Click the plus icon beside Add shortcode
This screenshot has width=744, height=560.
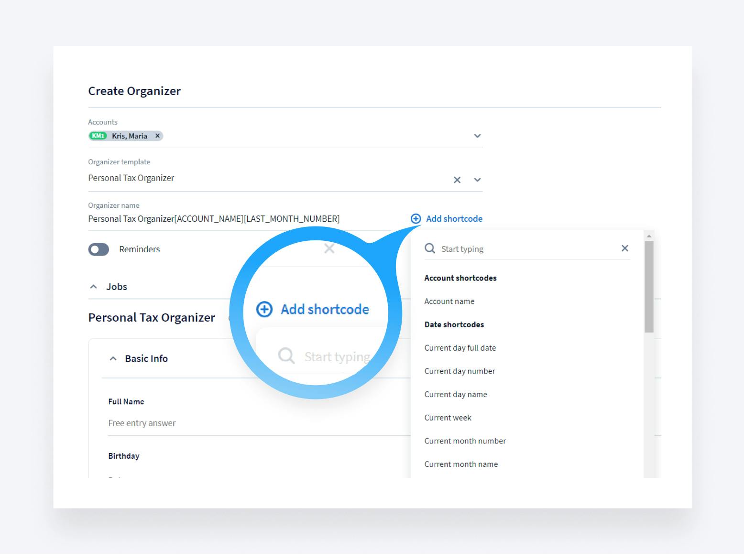[x=416, y=218]
